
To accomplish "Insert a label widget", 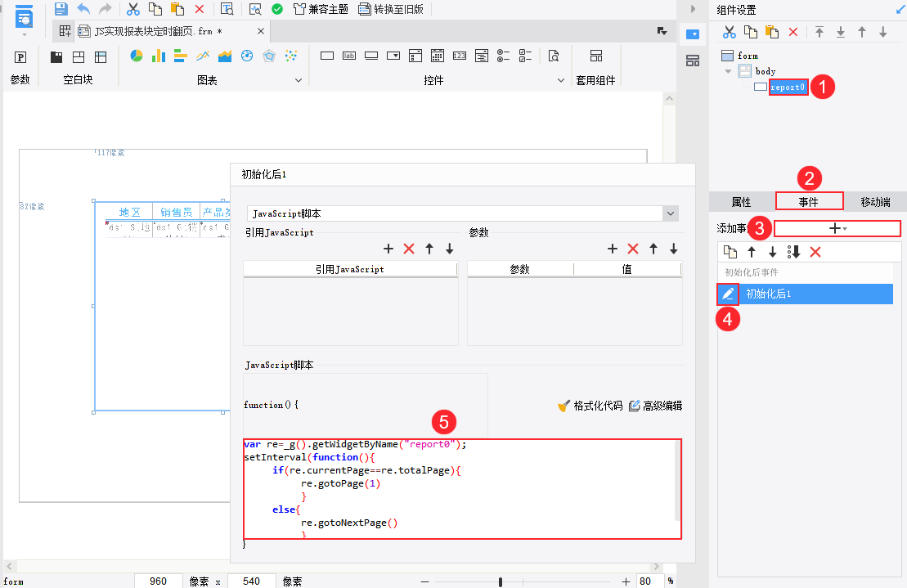I will (348, 56).
